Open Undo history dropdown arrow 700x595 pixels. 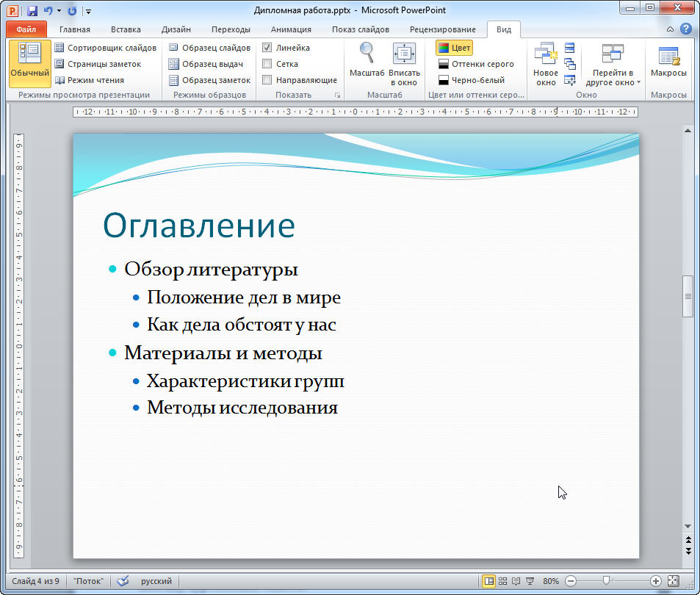59,10
